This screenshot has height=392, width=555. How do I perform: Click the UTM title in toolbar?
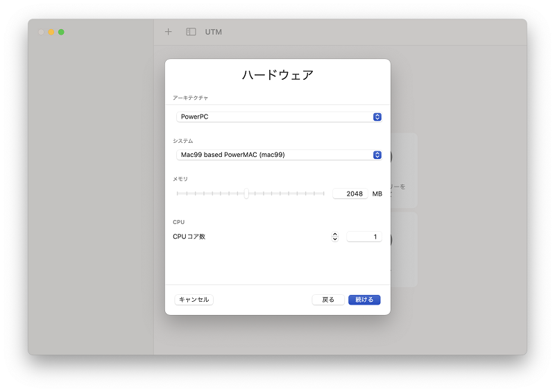(214, 32)
